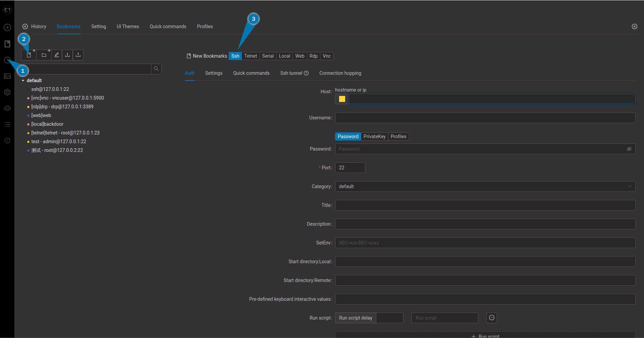Click the electerm logo icon
The height and width of the screenshot is (338, 644).
7,10
